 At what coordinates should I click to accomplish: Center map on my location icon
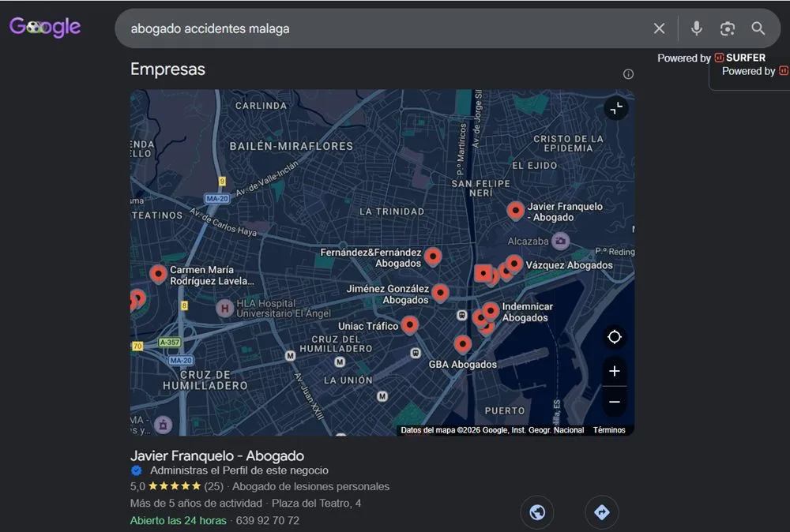click(x=614, y=337)
